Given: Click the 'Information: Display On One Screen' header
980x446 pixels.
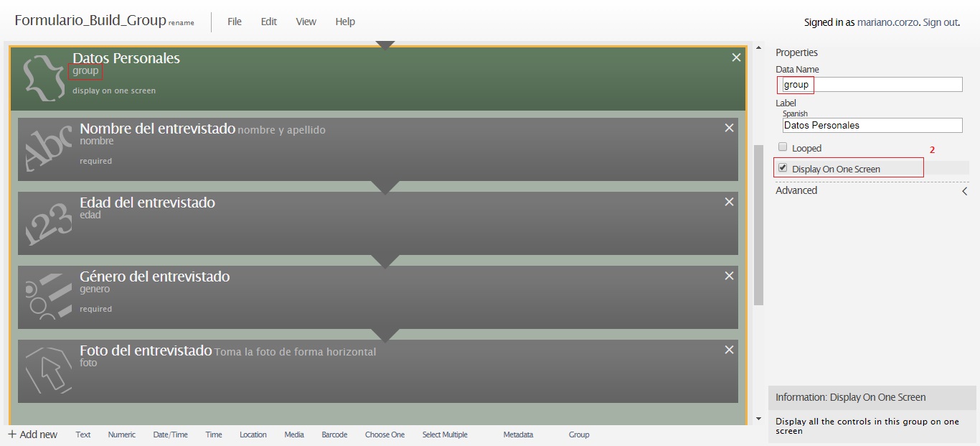Looking at the screenshot, I should pyautogui.click(x=851, y=397).
